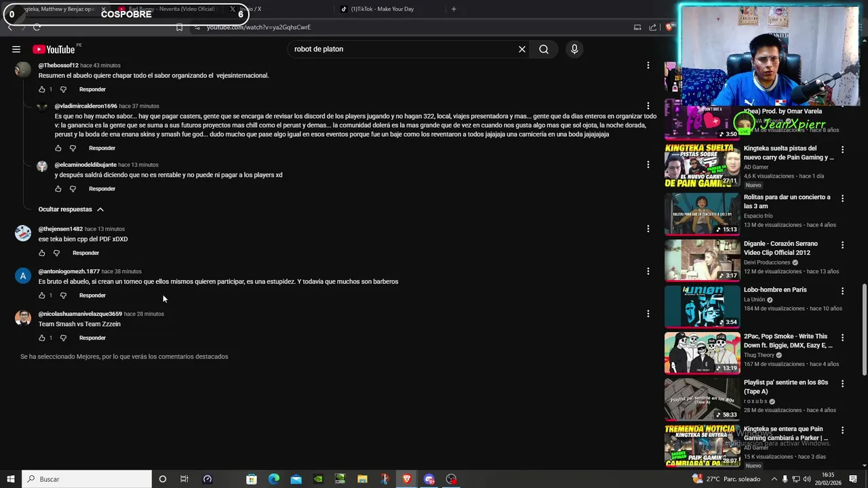
Task: Open a new browser tab with the plus button
Action: pyautogui.click(x=454, y=9)
